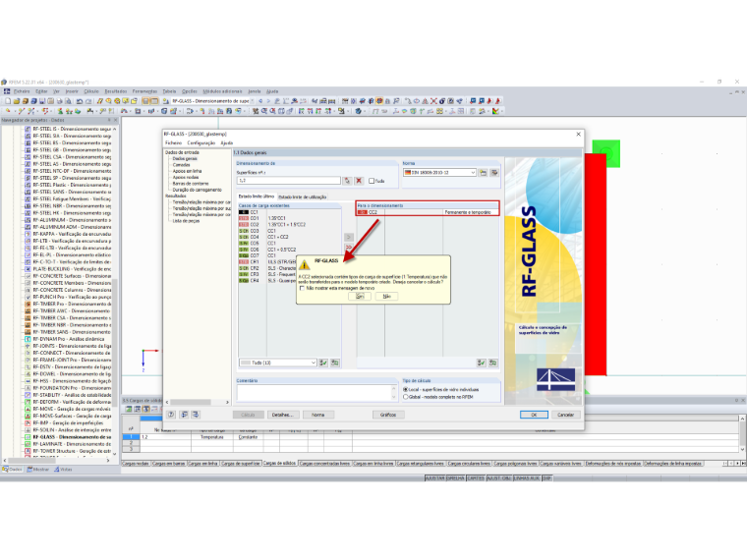
Task: Click the new file icon in main toolbar
Action: pos(8,101)
